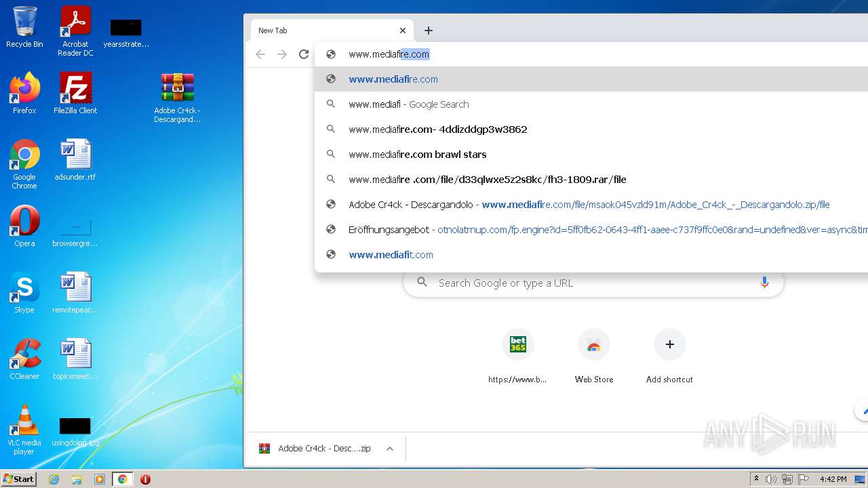Select the browsergre file on desktop
868x488 pixels.
[x=75, y=231]
